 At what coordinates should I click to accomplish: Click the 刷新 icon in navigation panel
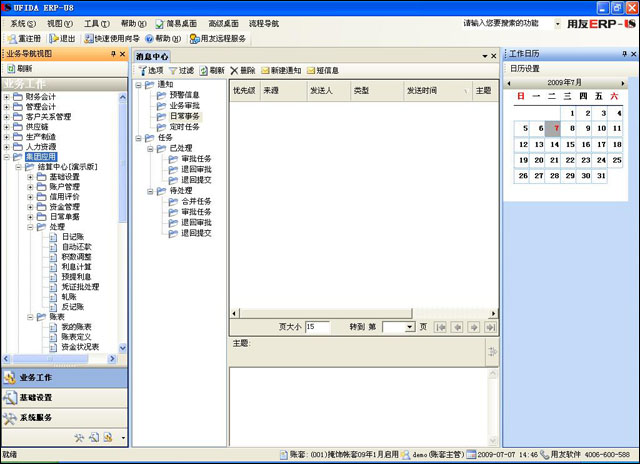pos(11,69)
